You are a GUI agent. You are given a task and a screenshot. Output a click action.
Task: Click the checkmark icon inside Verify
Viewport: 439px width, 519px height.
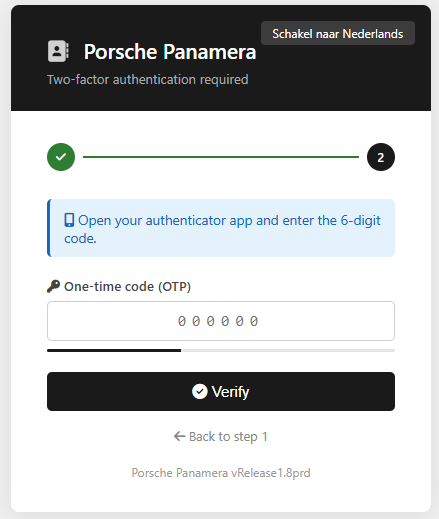point(200,391)
